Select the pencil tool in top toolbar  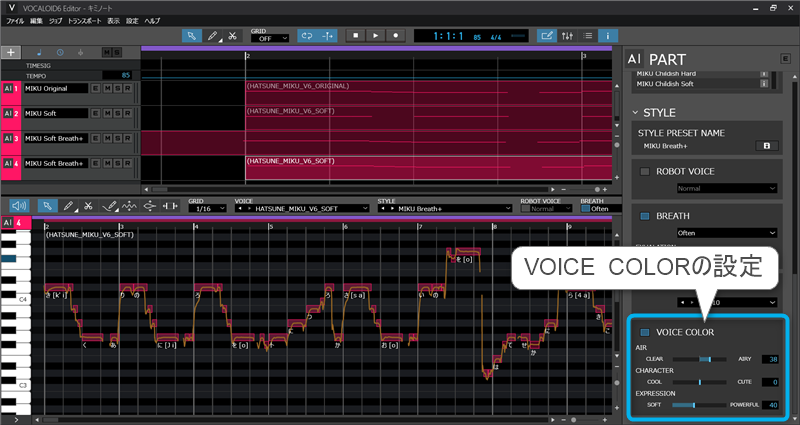click(x=212, y=36)
